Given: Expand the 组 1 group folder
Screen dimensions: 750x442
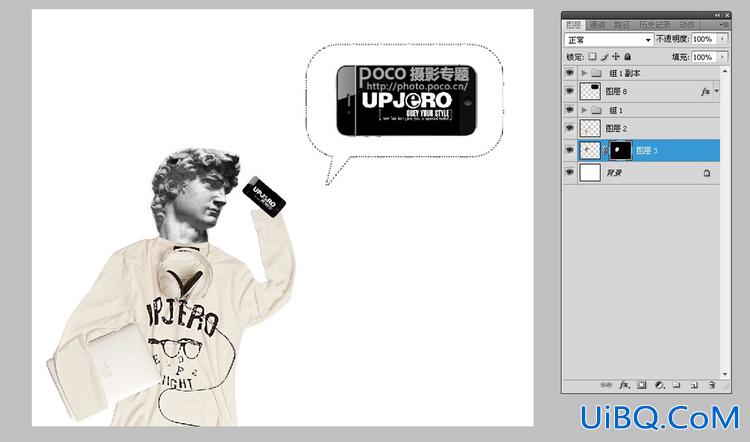Looking at the screenshot, I should click(584, 110).
